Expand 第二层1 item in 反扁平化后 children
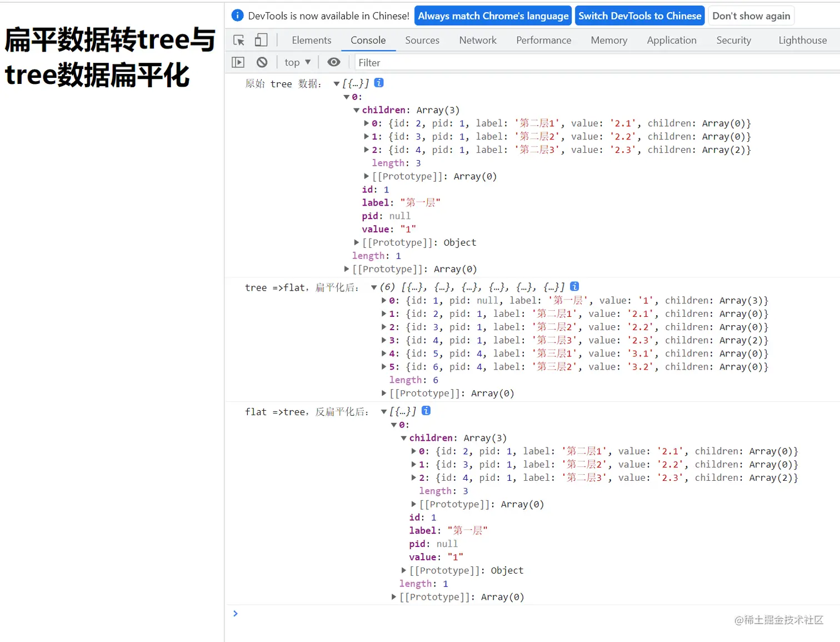The height and width of the screenshot is (642, 840). pyautogui.click(x=414, y=451)
